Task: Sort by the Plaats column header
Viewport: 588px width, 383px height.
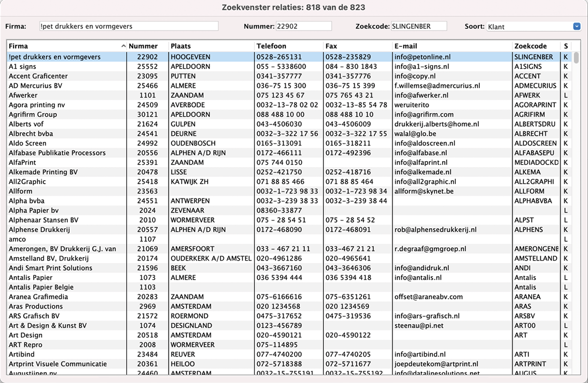Action: tap(211, 47)
